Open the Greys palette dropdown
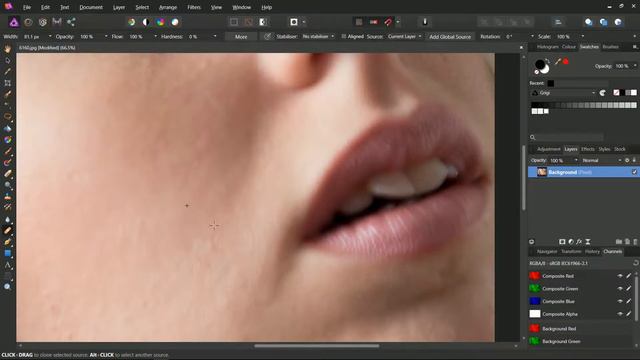The height and width of the screenshot is (360, 640). 564,93
